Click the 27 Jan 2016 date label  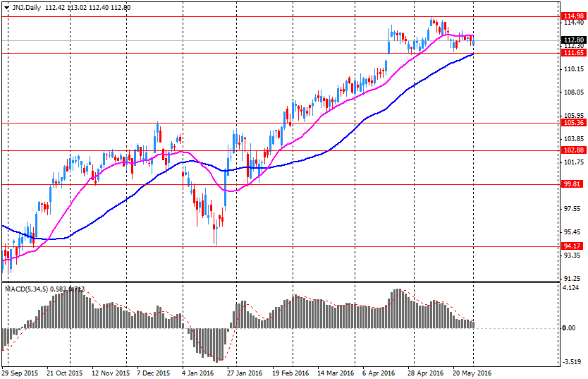click(245, 373)
